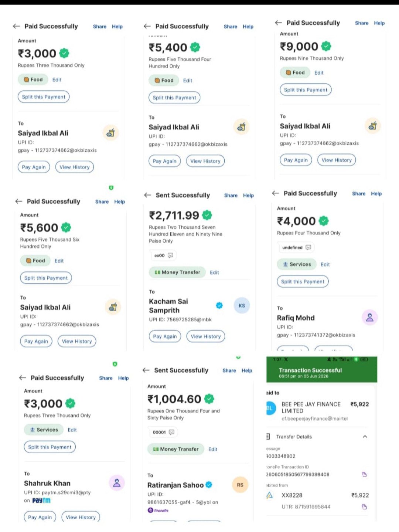
Task: Click verified check next to ₹5,400 amount
Action: pyautogui.click(x=195, y=47)
